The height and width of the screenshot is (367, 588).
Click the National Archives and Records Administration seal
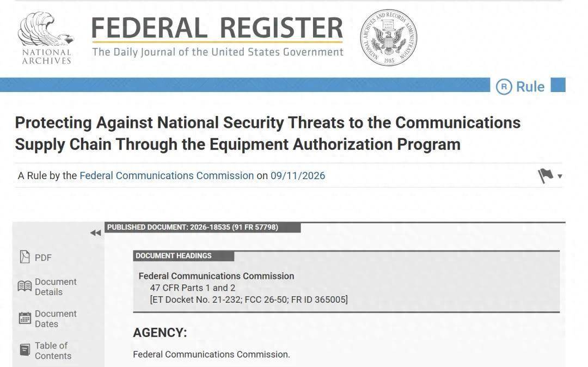click(388, 38)
